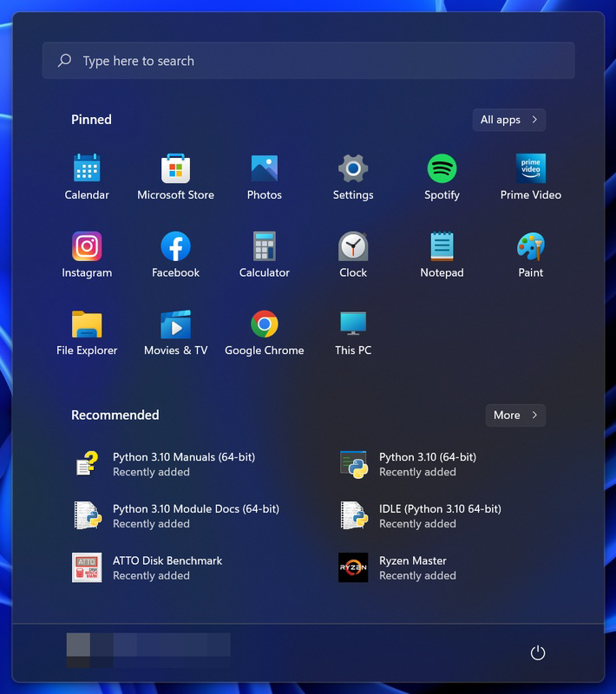616x694 pixels.
Task: Launch Instagram
Action: point(87,255)
